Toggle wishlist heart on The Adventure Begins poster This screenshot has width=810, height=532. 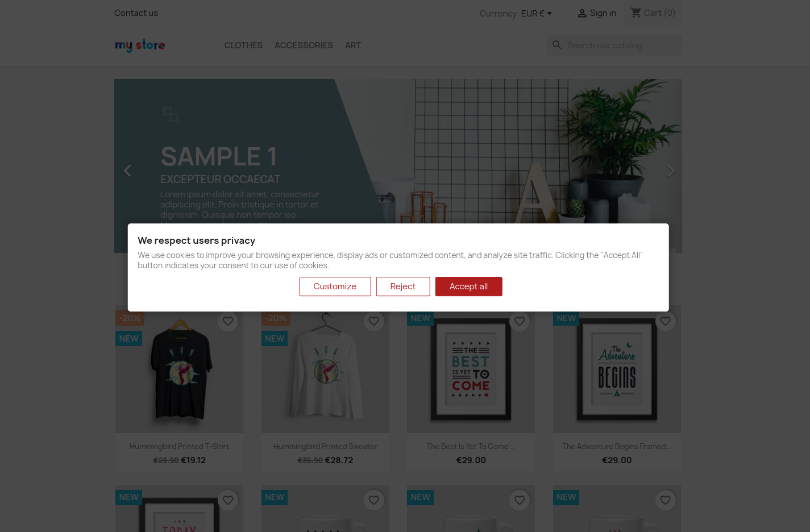point(665,321)
